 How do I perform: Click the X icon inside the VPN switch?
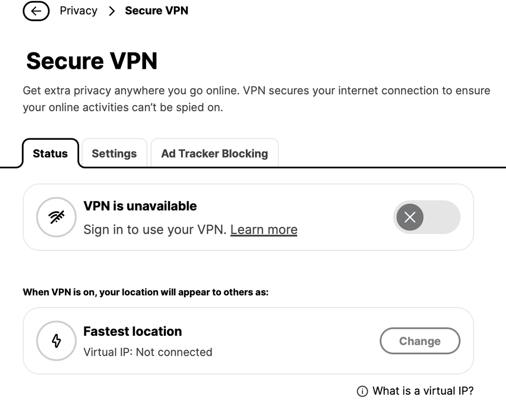[410, 217]
